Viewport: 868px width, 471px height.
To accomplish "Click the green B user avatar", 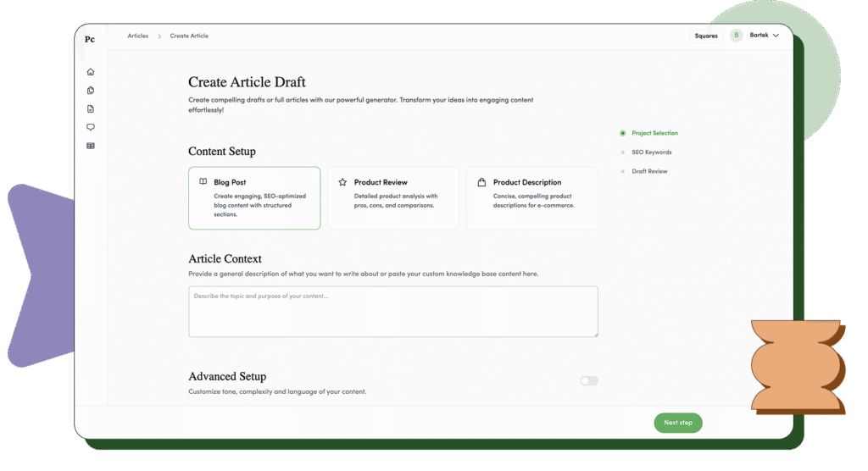I will (x=737, y=36).
